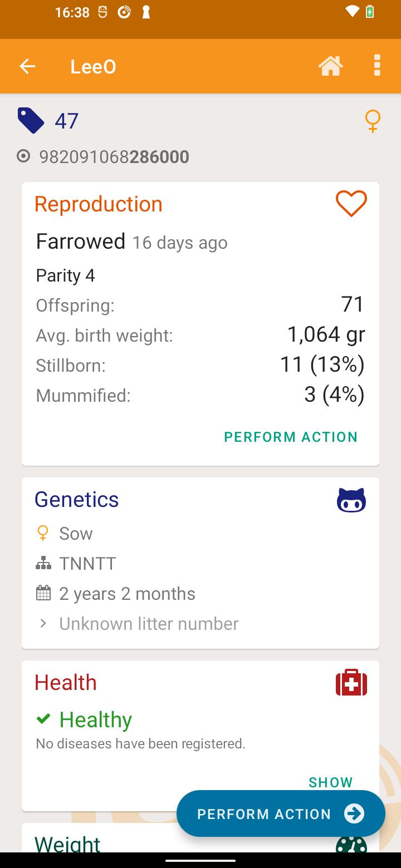Tap the pig face Genetics icon
This screenshot has width=401, height=868.
351,500
